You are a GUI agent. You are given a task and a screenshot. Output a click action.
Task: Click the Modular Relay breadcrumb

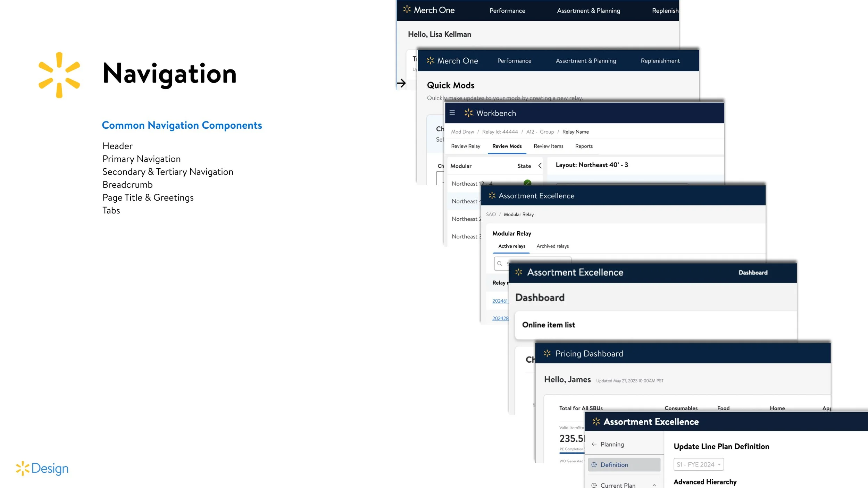[x=519, y=214]
